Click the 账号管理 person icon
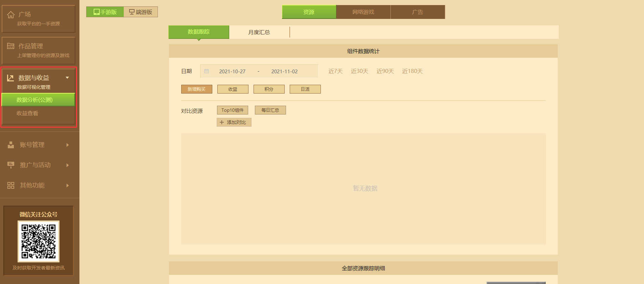This screenshot has height=284, width=644. click(11, 145)
